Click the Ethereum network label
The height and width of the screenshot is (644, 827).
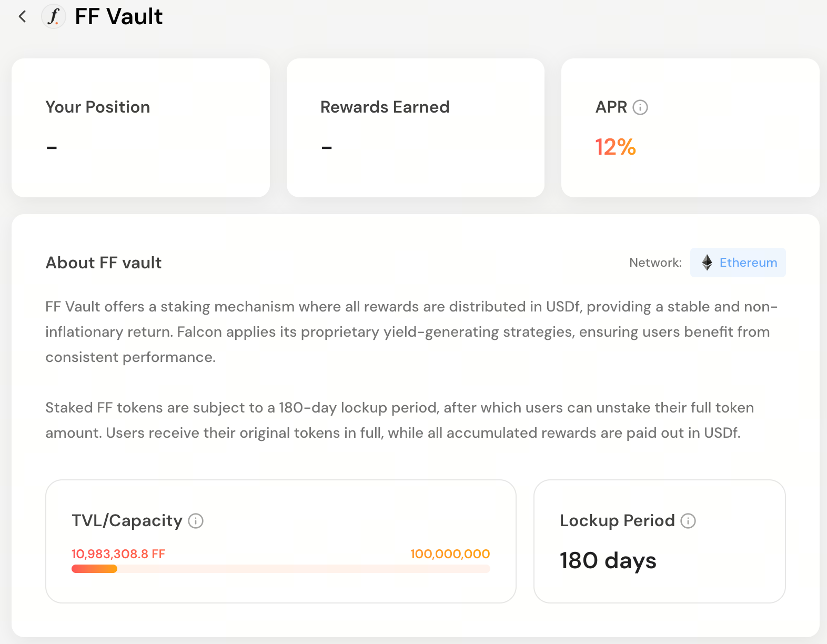point(748,263)
